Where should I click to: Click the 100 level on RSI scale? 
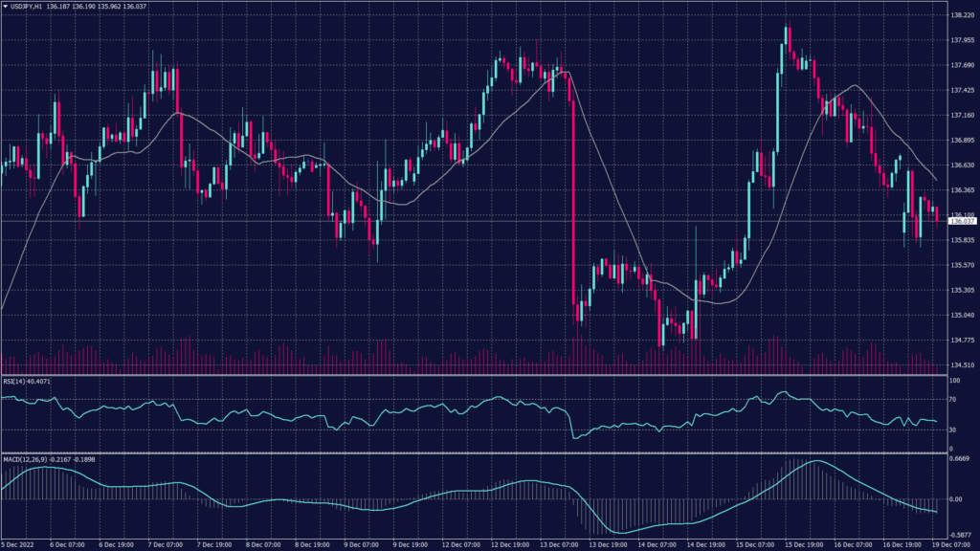pyautogui.click(x=955, y=380)
